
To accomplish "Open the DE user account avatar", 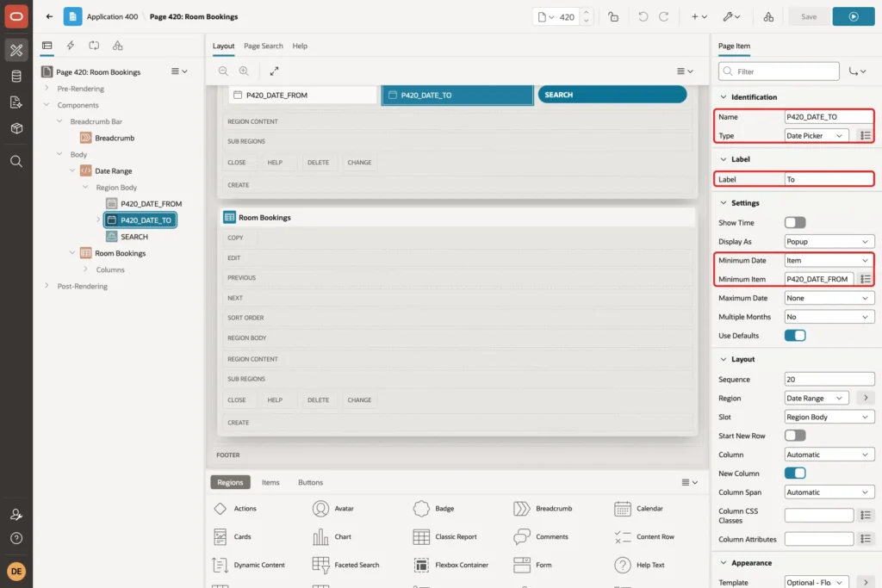I will click(x=16, y=571).
